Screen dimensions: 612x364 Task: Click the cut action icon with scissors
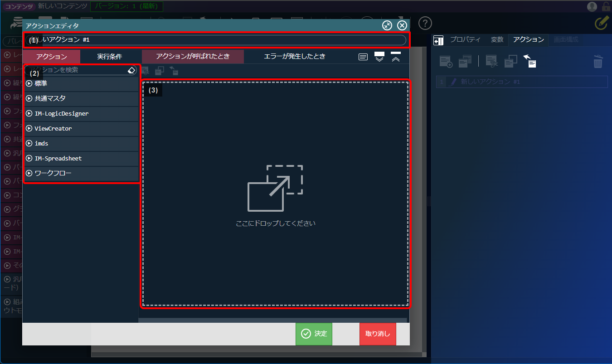click(492, 62)
